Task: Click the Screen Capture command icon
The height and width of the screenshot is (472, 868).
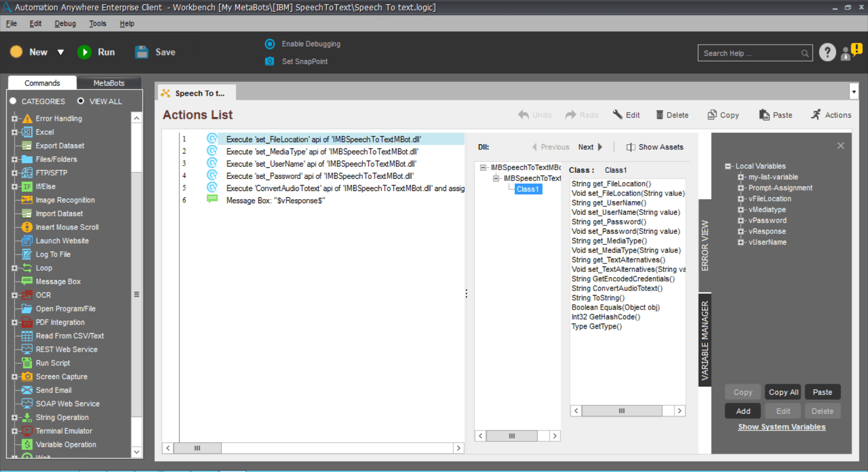Action: click(27, 377)
